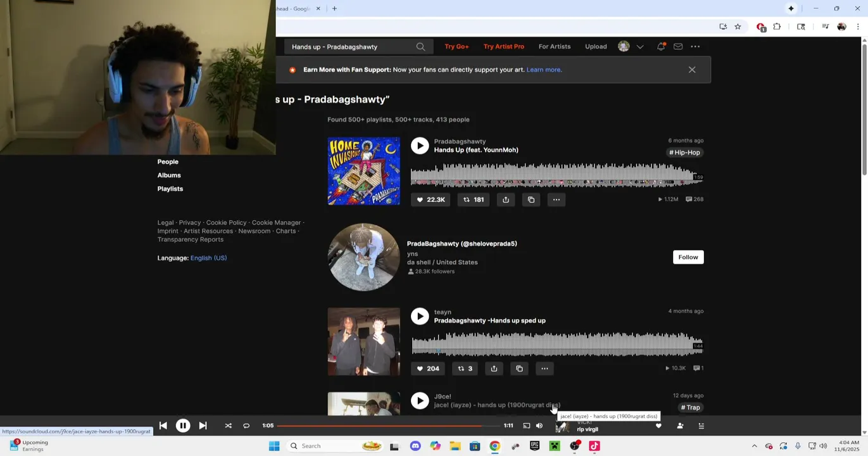This screenshot has height=456, width=868.
Task: Open the Cookie Policy link
Action: (x=226, y=222)
